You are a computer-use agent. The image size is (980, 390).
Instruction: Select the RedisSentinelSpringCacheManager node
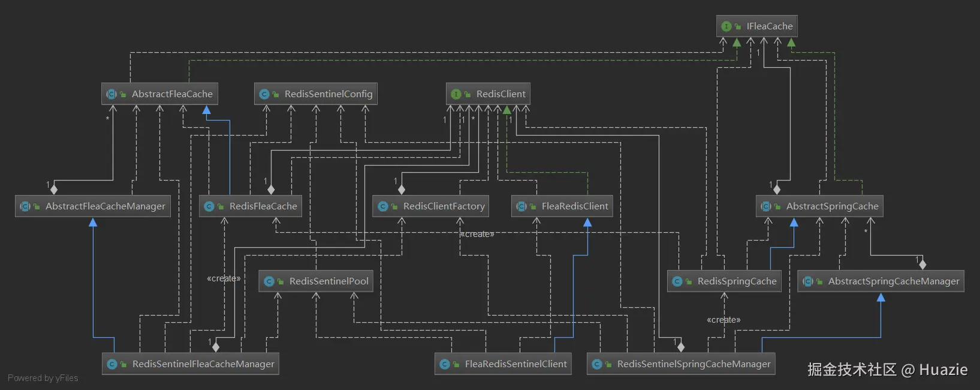pyautogui.click(x=682, y=364)
